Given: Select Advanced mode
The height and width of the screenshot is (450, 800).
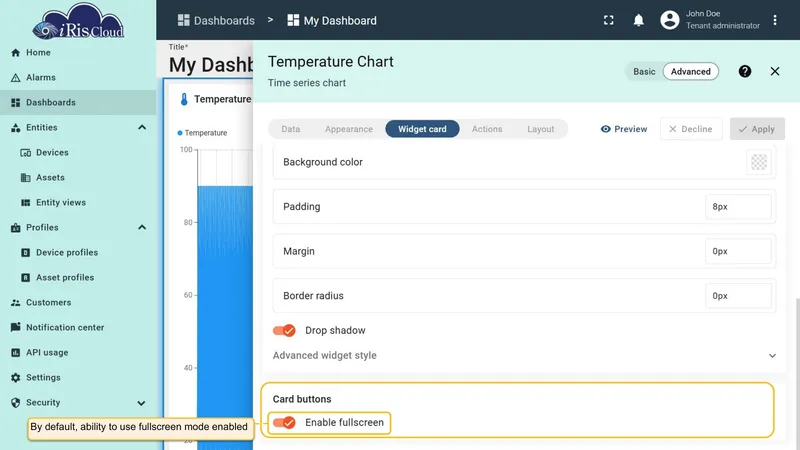Looking at the screenshot, I should click(690, 71).
